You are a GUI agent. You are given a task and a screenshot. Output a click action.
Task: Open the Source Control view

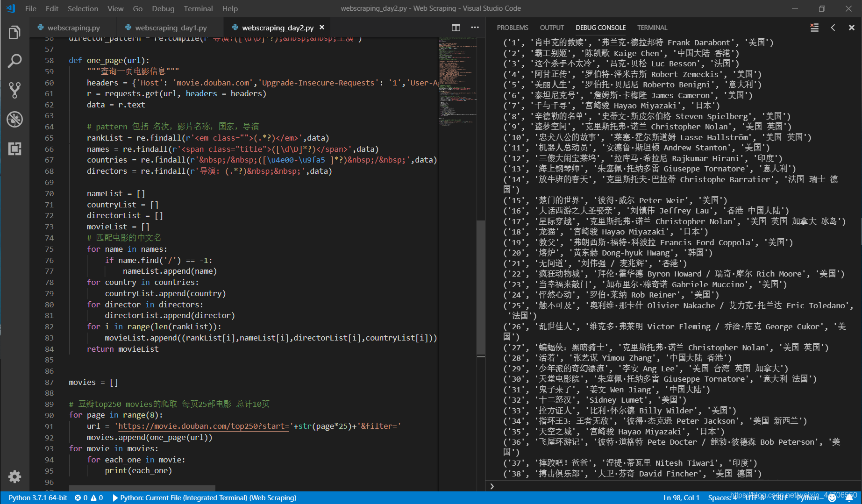pyautogui.click(x=14, y=90)
